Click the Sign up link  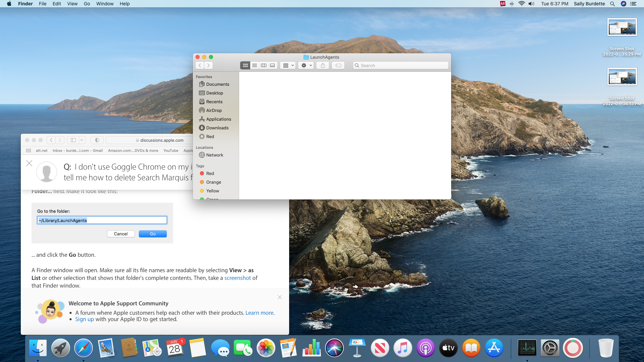coord(85,319)
